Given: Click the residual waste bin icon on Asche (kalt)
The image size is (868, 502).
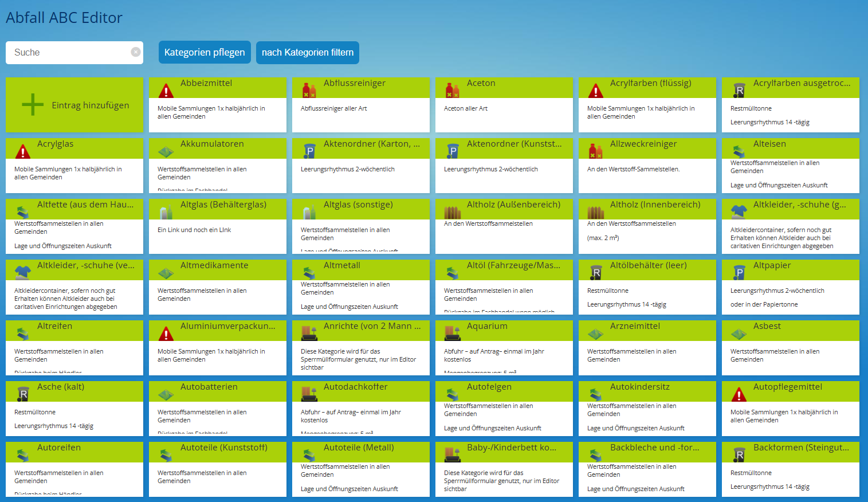Looking at the screenshot, I should point(22,394).
